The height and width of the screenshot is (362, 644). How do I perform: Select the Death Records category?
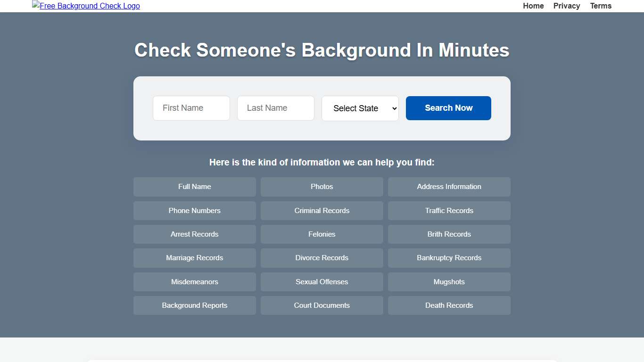449,305
